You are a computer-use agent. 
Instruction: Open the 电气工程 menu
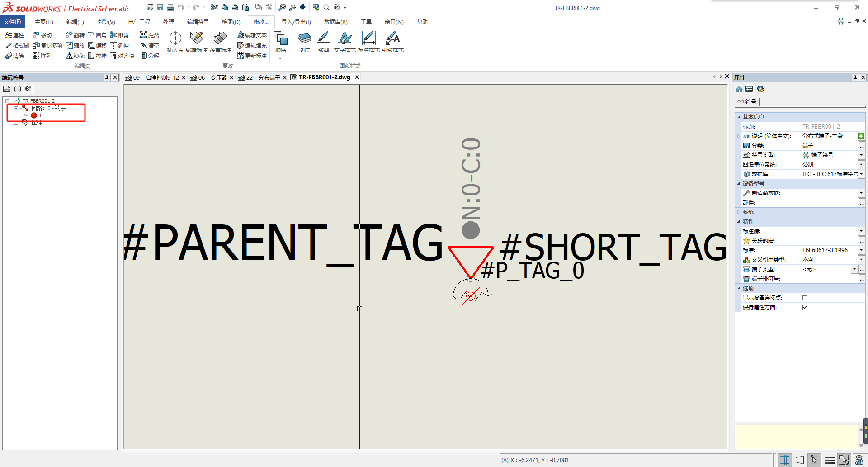[139, 22]
